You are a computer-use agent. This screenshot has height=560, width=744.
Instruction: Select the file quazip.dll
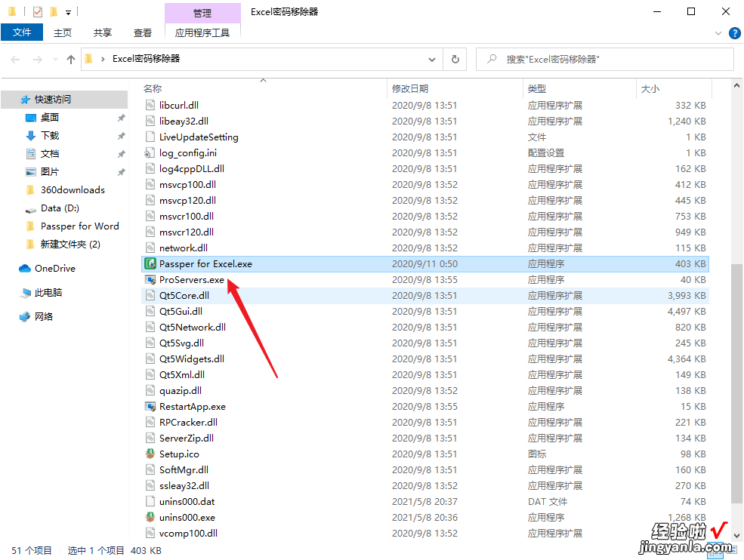pyautogui.click(x=425, y=391)
